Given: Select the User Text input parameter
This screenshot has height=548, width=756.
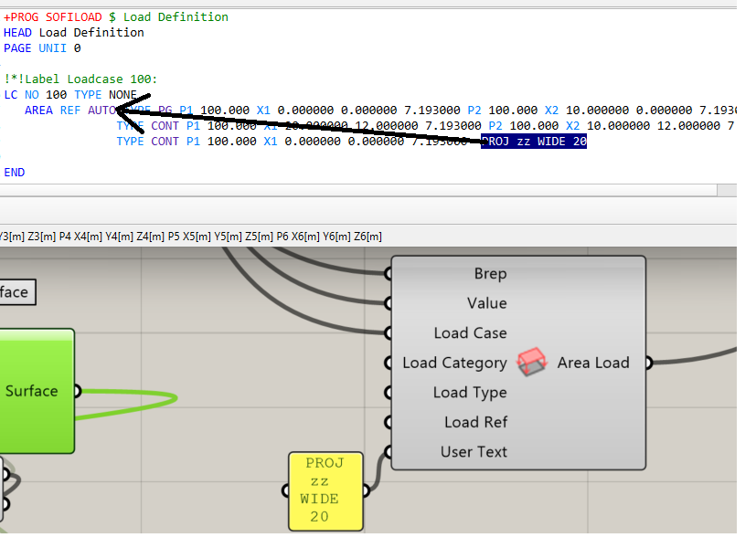Looking at the screenshot, I should click(474, 452).
